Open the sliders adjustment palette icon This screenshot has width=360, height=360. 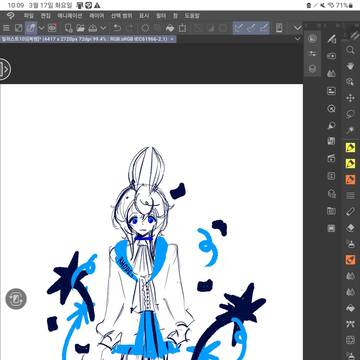point(313,53)
